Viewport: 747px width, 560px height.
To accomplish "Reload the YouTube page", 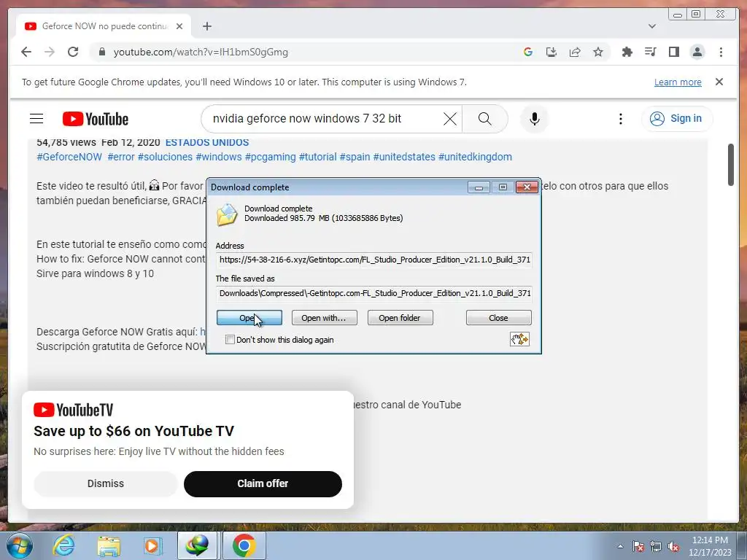I will click(73, 52).
